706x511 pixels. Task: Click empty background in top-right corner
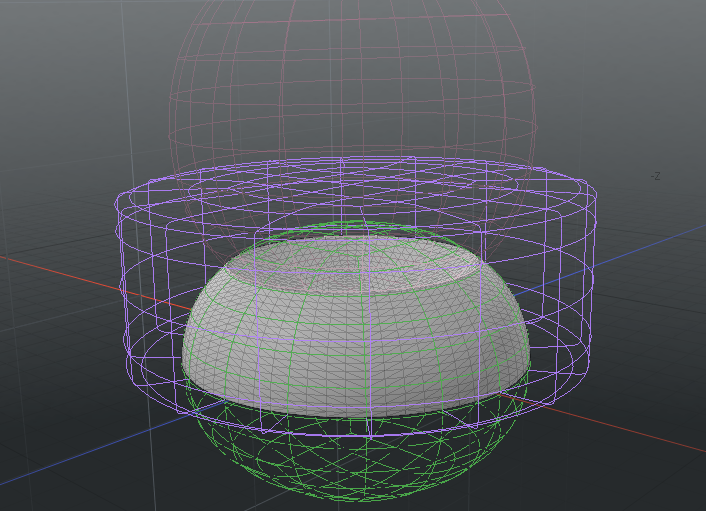650,50
